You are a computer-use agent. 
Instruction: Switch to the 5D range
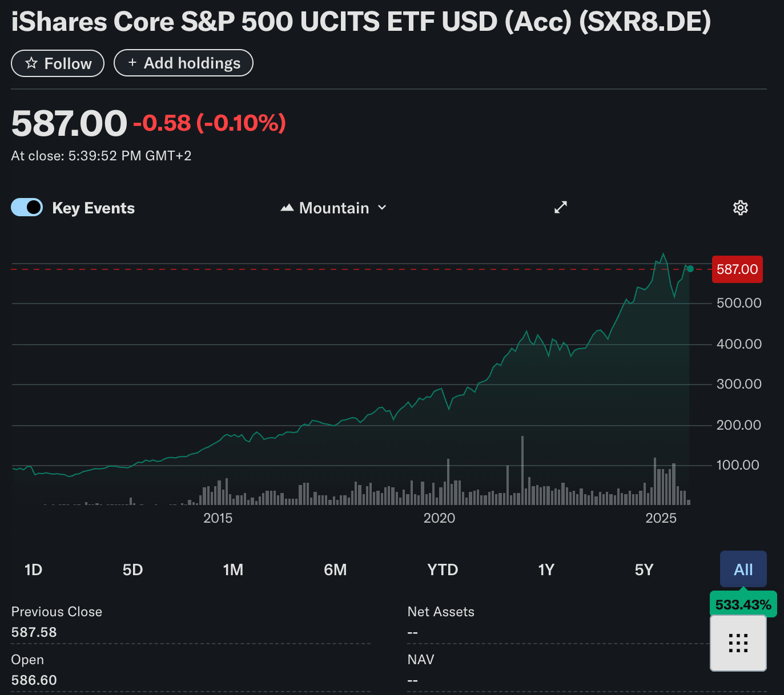pos(132,569)
